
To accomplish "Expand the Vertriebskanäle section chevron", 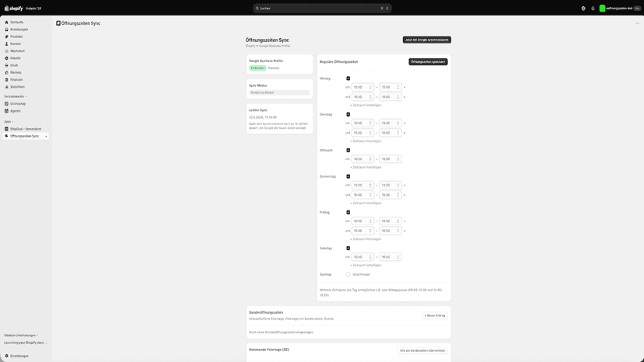I will [26, 96].
